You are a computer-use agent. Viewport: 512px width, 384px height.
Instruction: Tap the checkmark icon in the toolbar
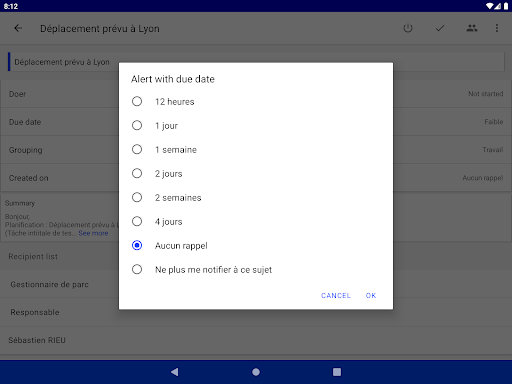[440, 28]
